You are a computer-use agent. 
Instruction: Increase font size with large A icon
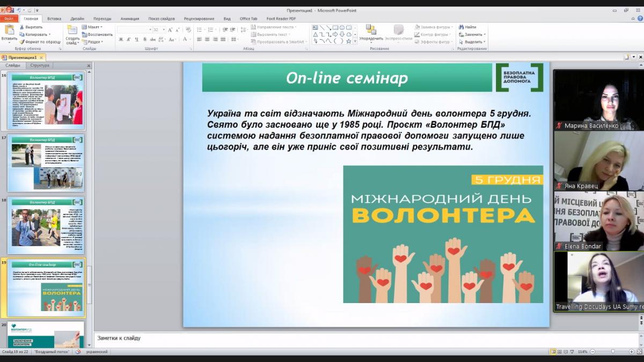coord(170,30)
